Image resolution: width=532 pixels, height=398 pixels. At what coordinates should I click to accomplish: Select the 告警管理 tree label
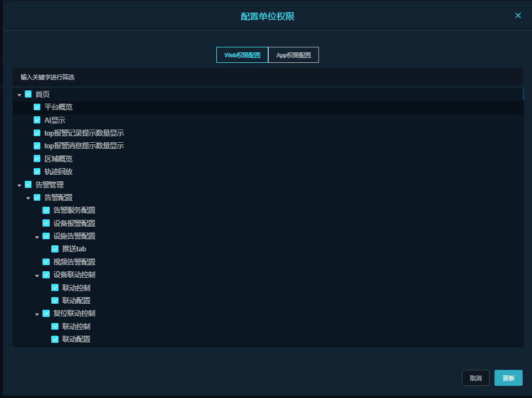pos(50,185)
